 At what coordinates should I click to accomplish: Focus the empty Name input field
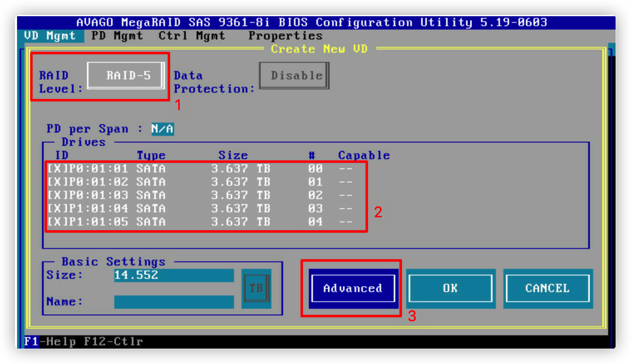(x=174, y=302)
